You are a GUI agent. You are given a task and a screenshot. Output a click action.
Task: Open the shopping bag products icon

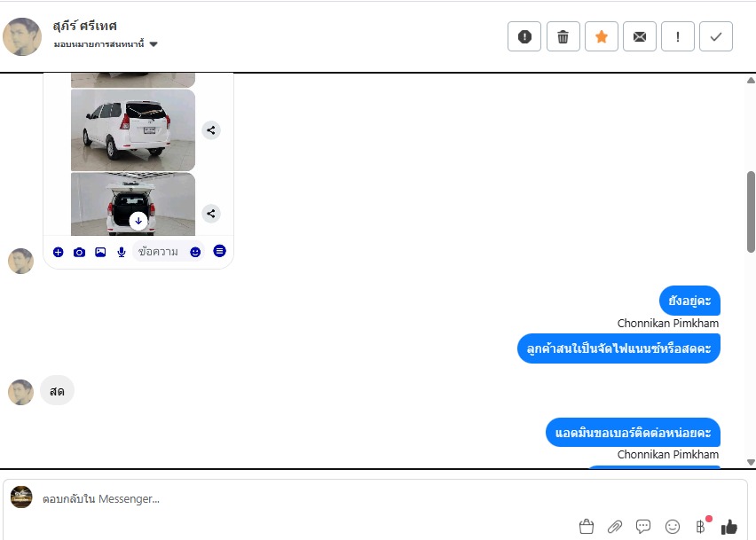(587, 527)
